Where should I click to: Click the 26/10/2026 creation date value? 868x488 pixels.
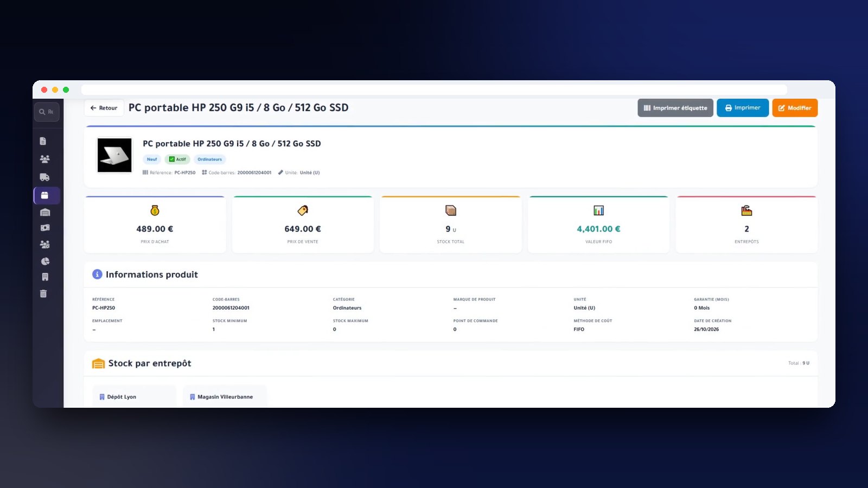[x=706, y=329]
